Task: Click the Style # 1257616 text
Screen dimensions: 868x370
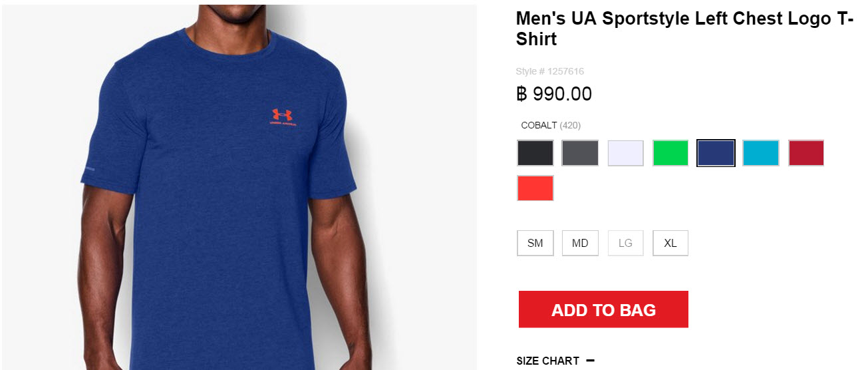Action: tap(550, 71)
